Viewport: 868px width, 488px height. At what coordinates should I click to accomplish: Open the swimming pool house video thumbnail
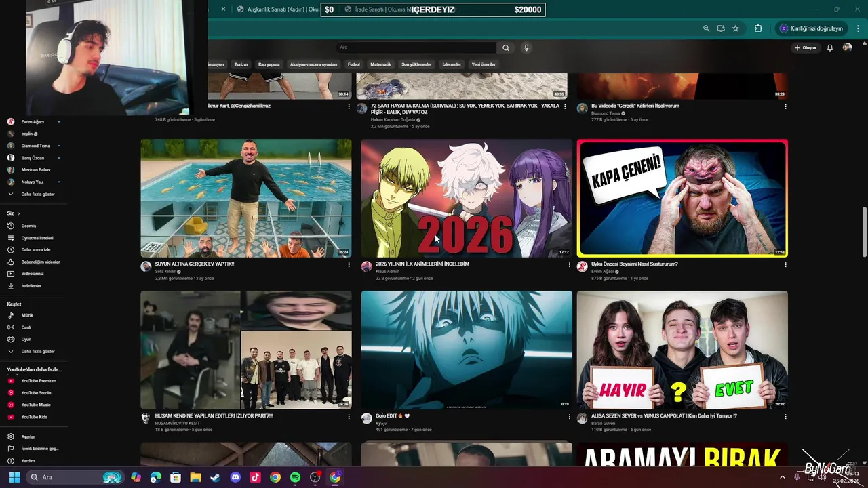click(x=246, y=198)
